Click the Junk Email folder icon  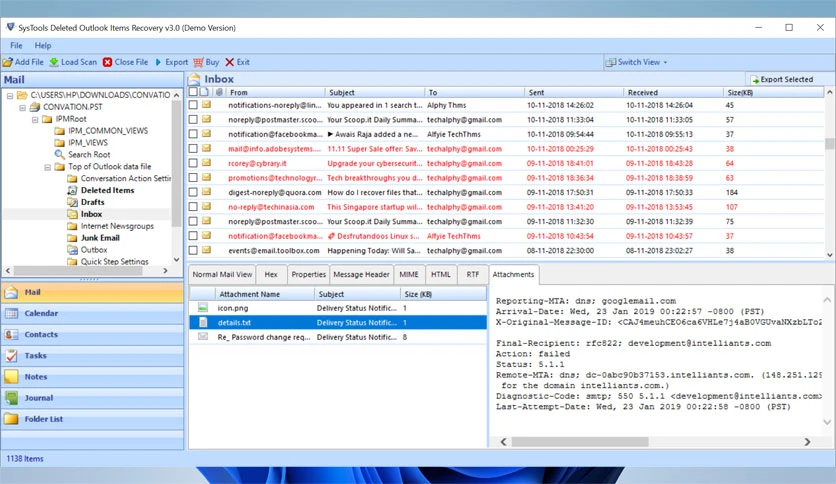pyautogui.click(x=73, y=238)
